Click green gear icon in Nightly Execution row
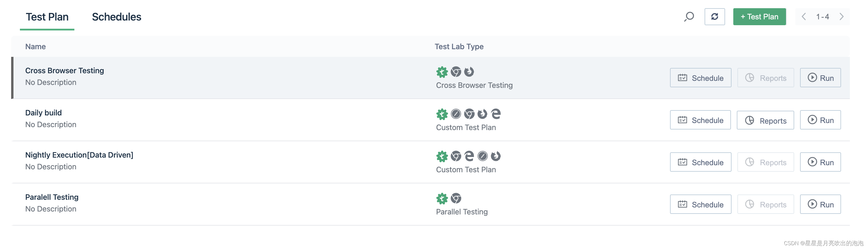Image resolution: width=868 pixels, height=249 pixels. click(442, 156)
